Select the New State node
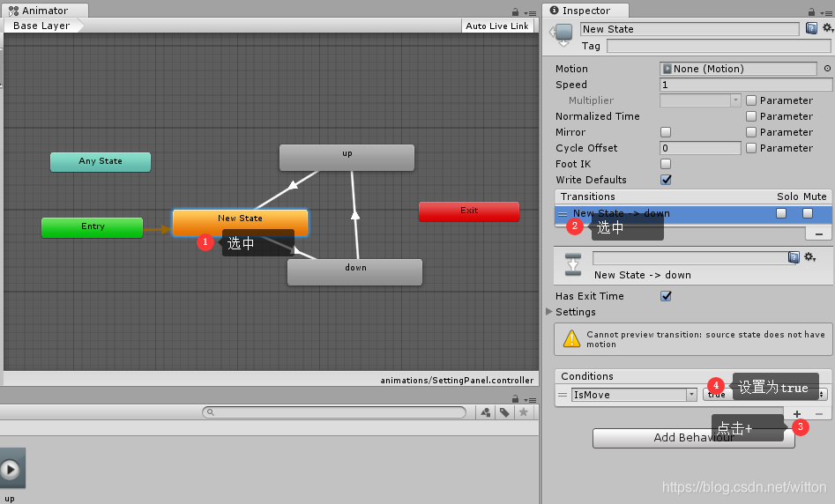Viewport: 835px width, 504px height. (x=240, y=222)
